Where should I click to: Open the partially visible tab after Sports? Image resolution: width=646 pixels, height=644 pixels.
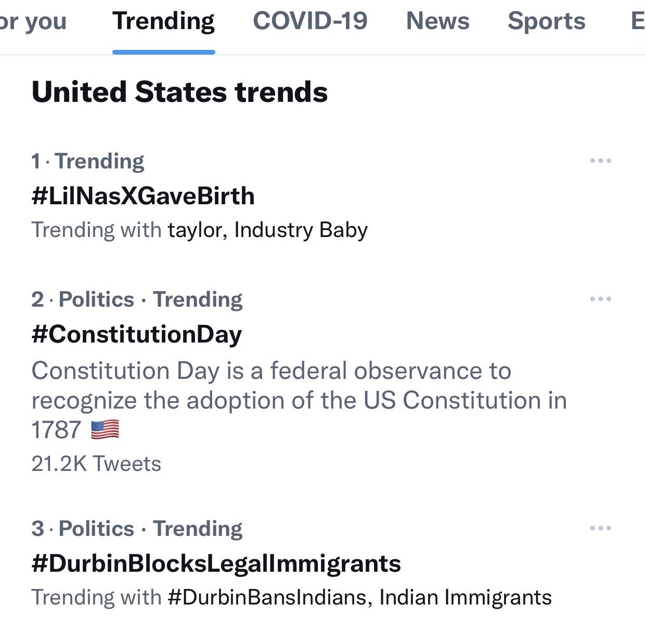point(638,22)
